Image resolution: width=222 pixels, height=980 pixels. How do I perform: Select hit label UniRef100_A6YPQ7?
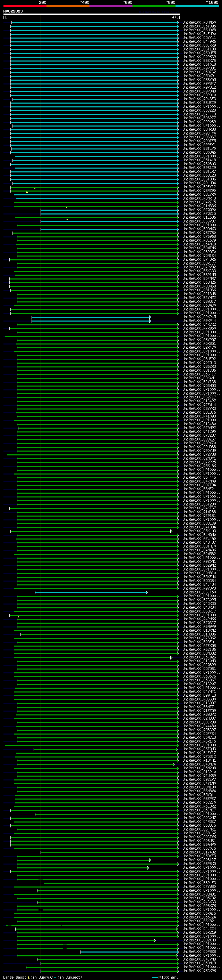(x=199, y=340)
